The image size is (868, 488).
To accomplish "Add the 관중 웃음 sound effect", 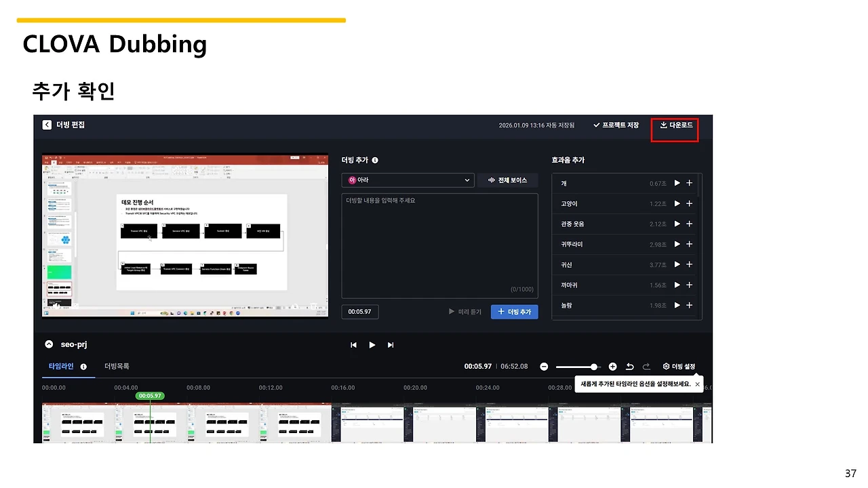I will click(689, 224).
